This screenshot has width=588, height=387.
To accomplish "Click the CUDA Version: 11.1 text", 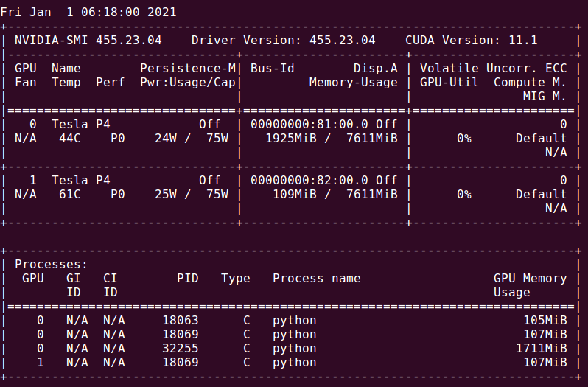I will pyautogui.click(x=472, y=40).
